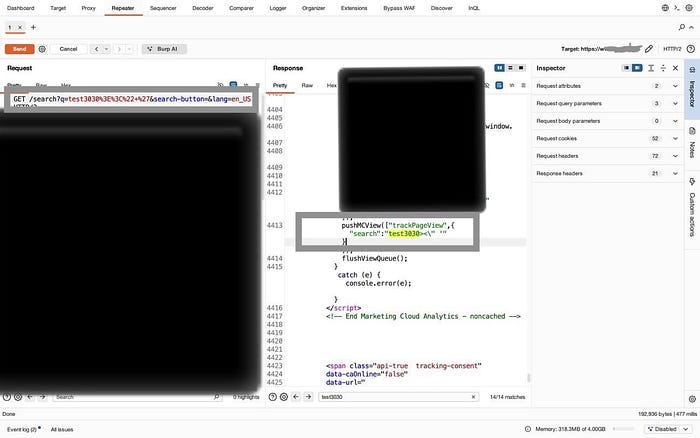Click the Send button
Viewport: 700px width, 438px height.
[x=20, y=49]
